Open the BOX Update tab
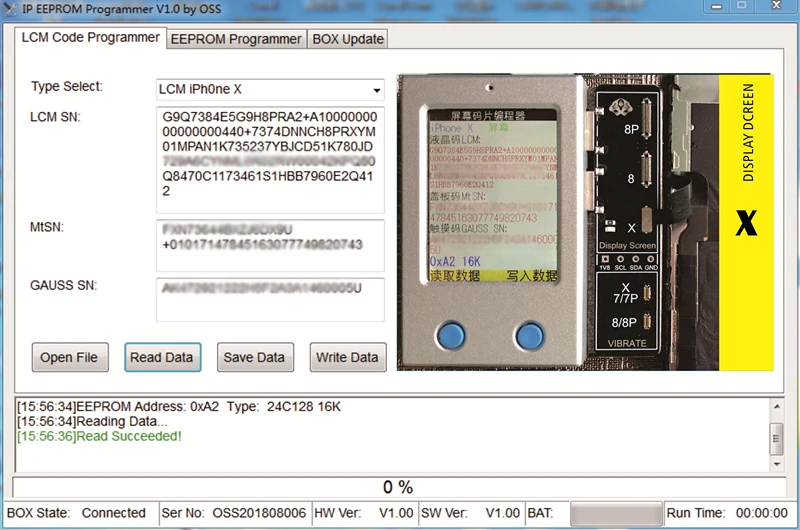Screen dimensions: 800x530 [x=348, y=39]
